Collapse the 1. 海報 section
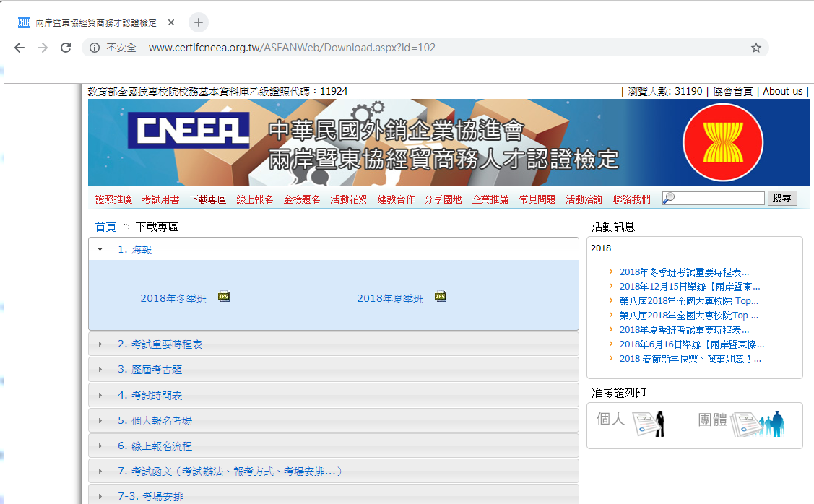This screenshot has height=504, width=814. coord(333,249)
